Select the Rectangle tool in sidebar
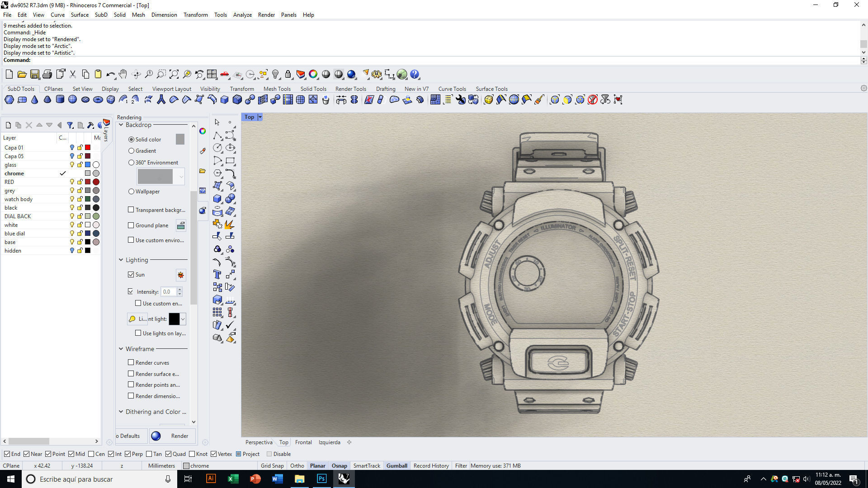The image size is (868, 488). [x=230, y=160]
